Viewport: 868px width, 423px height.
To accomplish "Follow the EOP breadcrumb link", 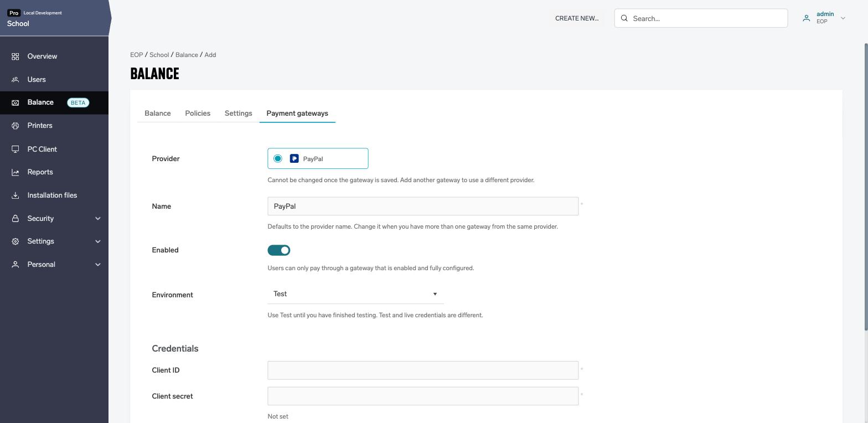I will (x=137, y=55).
